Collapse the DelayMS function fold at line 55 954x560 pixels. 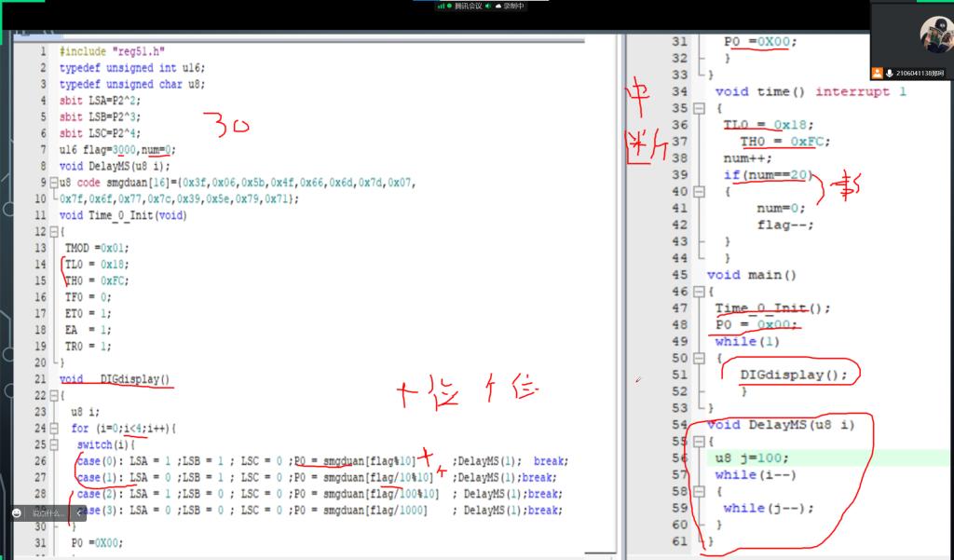click(699, 442)
